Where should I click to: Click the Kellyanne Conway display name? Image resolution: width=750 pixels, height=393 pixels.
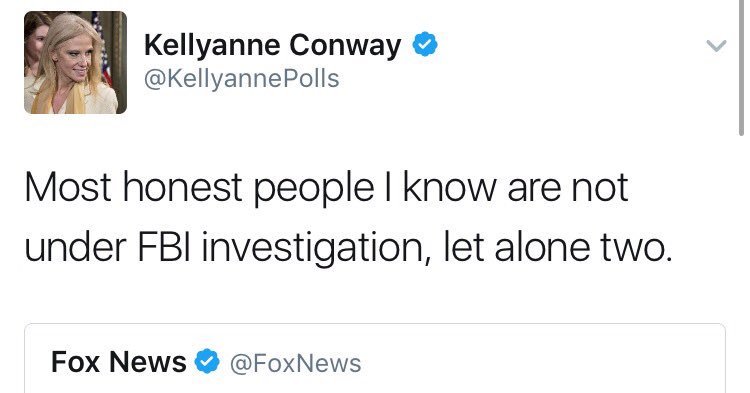coord(272,45)
